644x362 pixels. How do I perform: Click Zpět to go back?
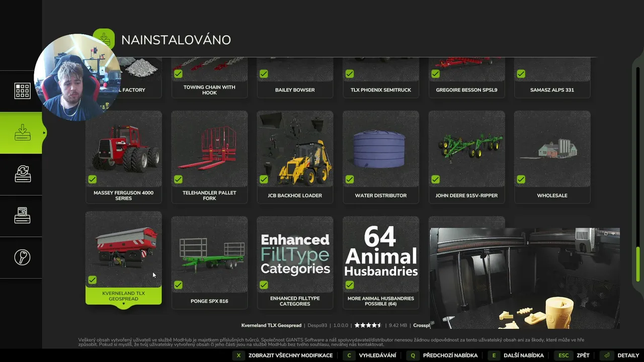(x=583, y=355)
